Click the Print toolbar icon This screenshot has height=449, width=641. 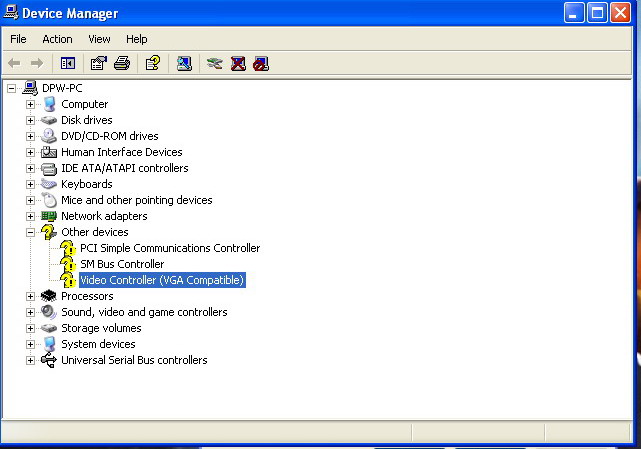coord(122,63)
